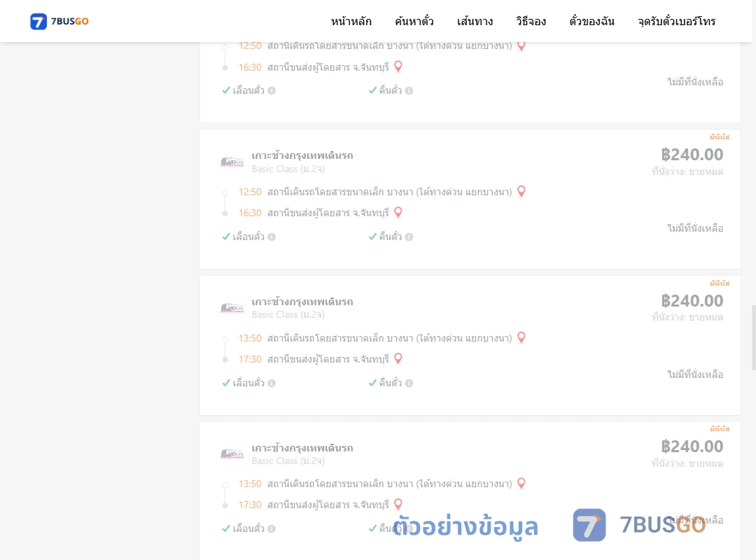Click the ฿240.00 price in the first 13:50 card
The image size is (756, 560).
click(x=692, y=300)
